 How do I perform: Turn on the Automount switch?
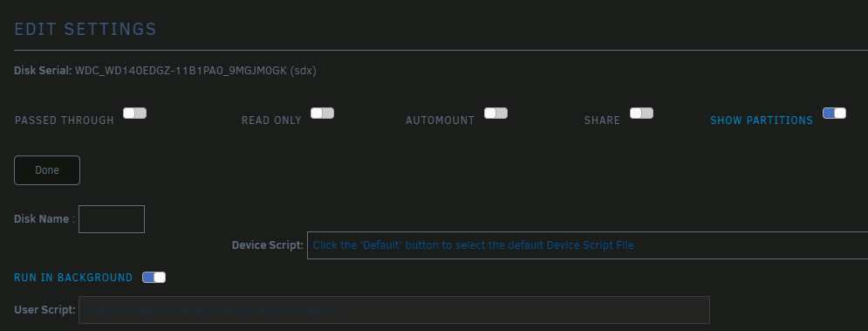[496, 114]
